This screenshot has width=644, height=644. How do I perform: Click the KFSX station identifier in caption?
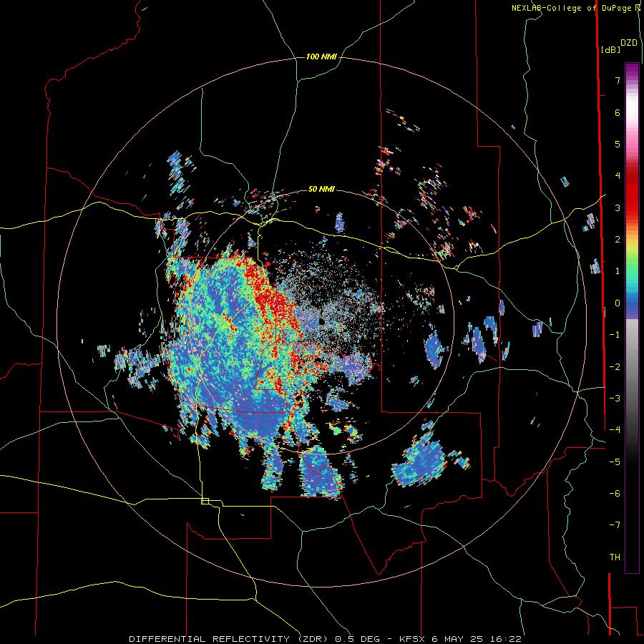coord(414,639)
